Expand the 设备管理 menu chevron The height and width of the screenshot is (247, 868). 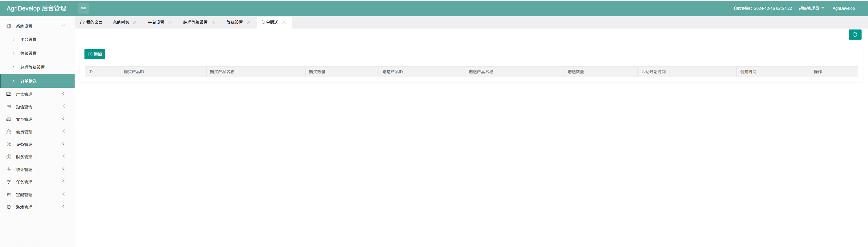63,144
